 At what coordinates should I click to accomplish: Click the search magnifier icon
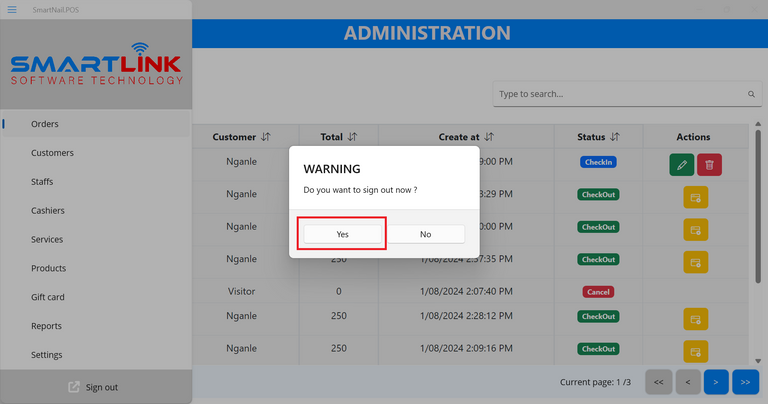click(751, 95)
